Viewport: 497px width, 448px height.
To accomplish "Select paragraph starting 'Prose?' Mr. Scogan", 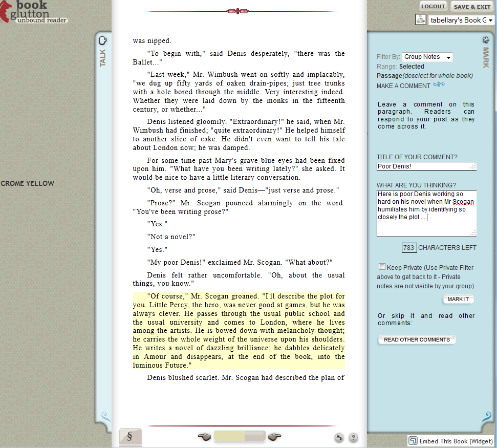I will pyautogui.click(x=239, y=207).
